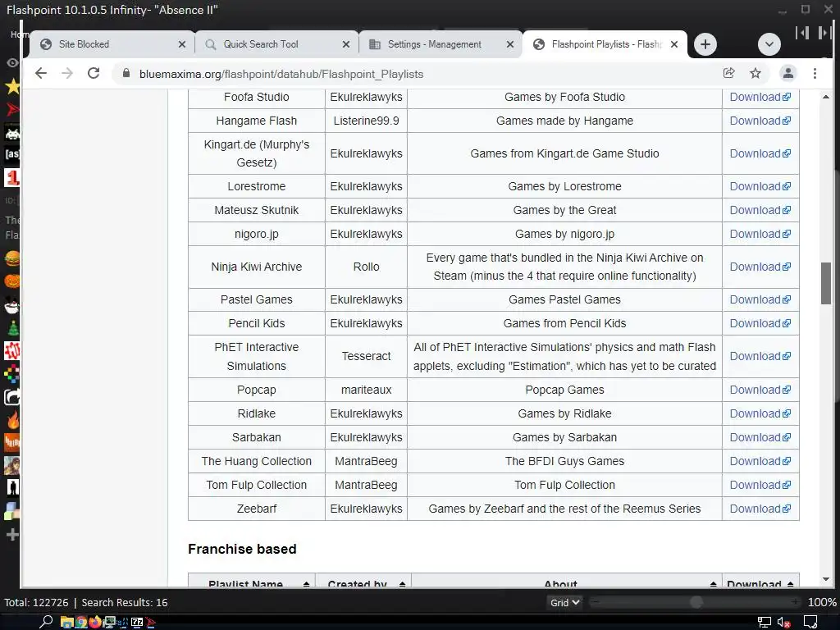Viewport: 840px width, 630px height.
Task: Select the [as] playlist icon
Action: (x=11, y=153)
